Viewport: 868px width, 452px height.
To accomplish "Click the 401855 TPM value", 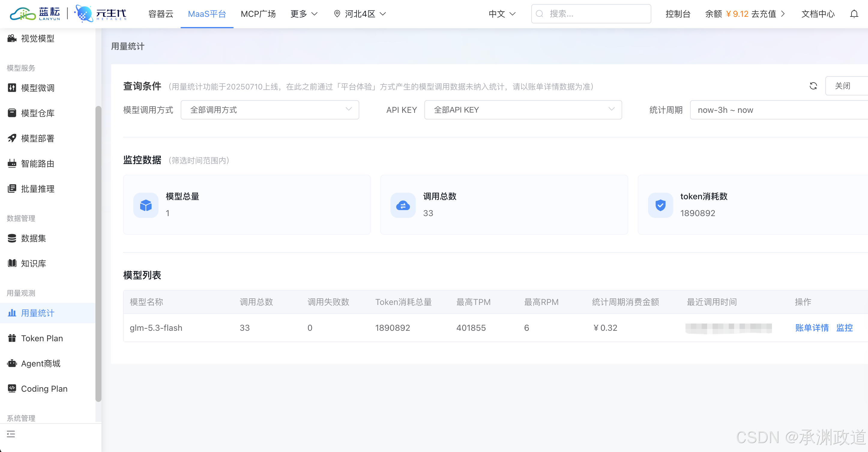I will click(x=471, y=328).
